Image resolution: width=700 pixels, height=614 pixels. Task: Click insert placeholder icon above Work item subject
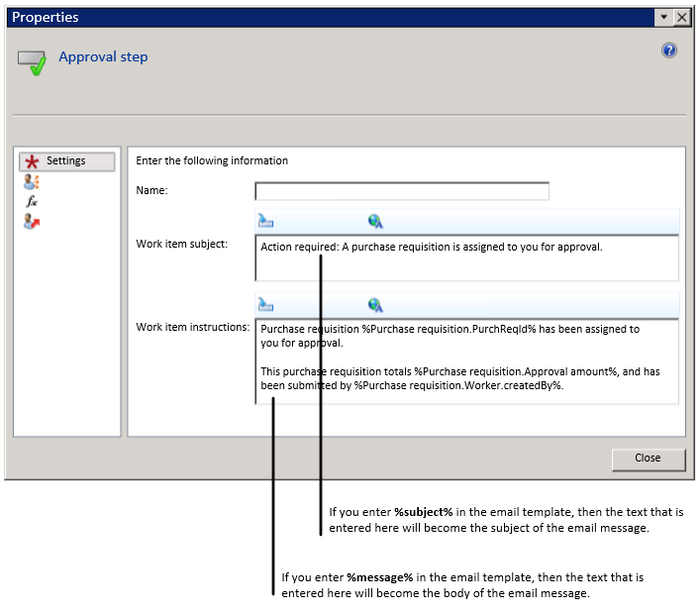(x=265, y=221)
